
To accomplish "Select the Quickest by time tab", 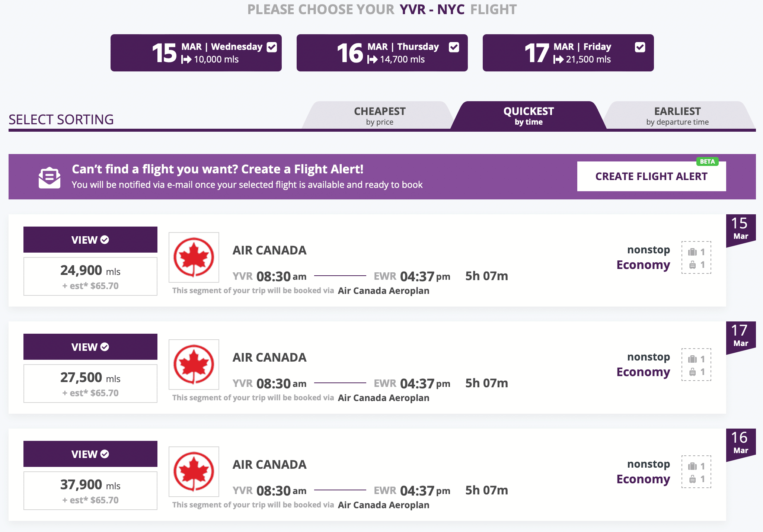I will [x=528, y=116].
